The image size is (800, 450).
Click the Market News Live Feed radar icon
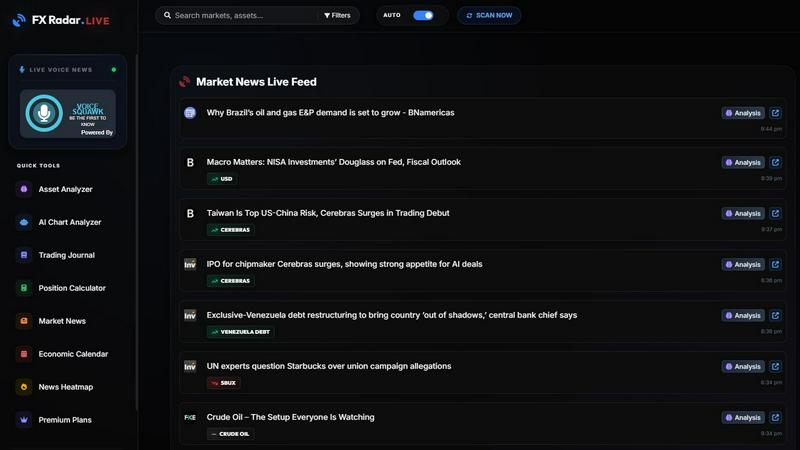184,82
